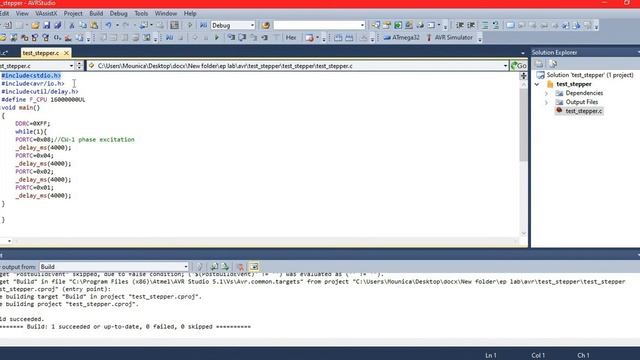The image size is (640, 360).
Task: Open the AVR Simulator tool selection
Action: click(449, 38)
